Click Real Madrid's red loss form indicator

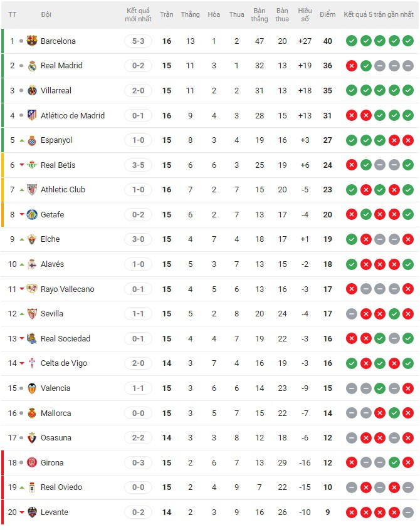tap(352, 66)
